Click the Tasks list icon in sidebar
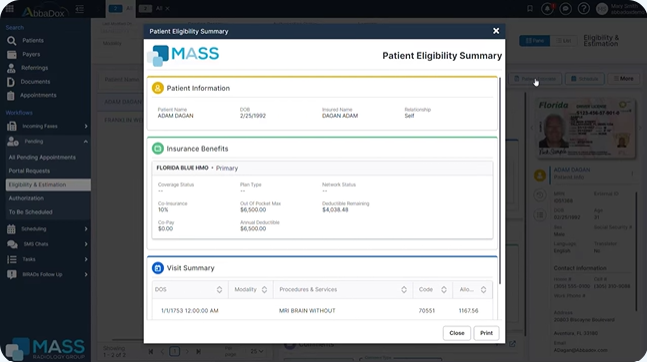The height and width of the screenshot is (362, 647). (12, 259)
